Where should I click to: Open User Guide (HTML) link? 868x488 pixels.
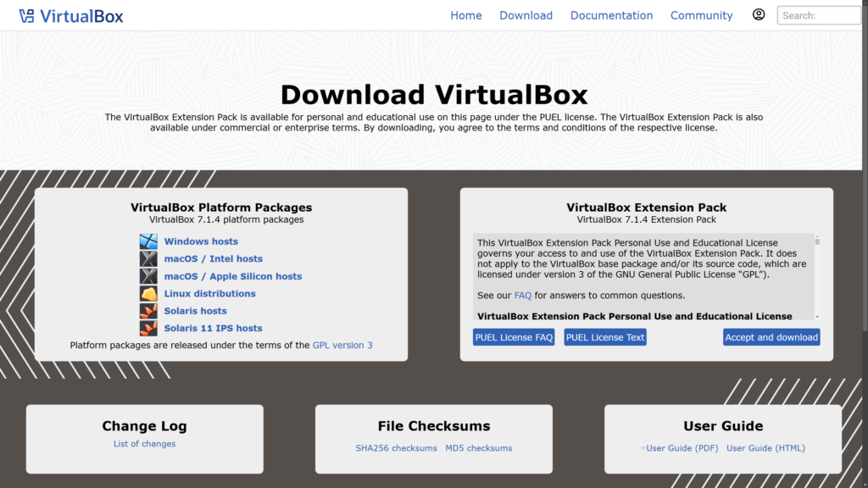click(x=765, y=448)
